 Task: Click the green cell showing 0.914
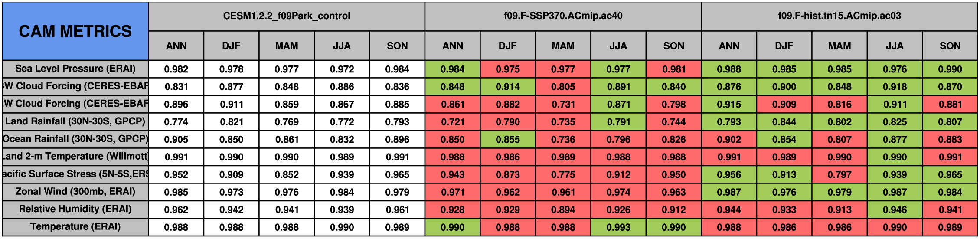(508, 87)
